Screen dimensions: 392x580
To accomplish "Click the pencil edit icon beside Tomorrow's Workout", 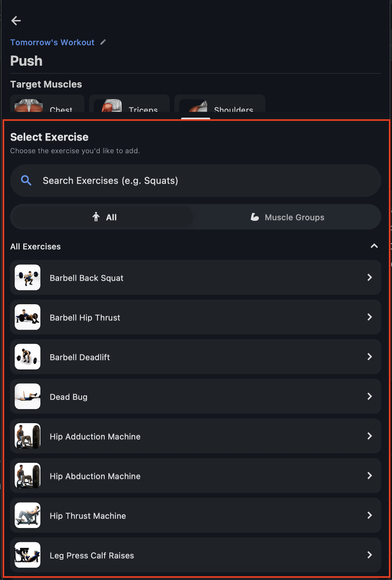I will (103, 42).
